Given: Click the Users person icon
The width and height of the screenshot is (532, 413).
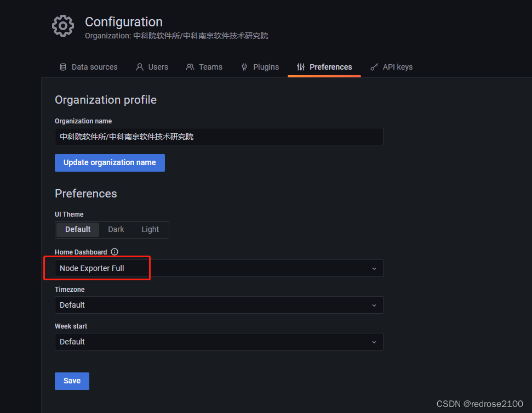Looking at the screenshot, I should coord(140,67).
